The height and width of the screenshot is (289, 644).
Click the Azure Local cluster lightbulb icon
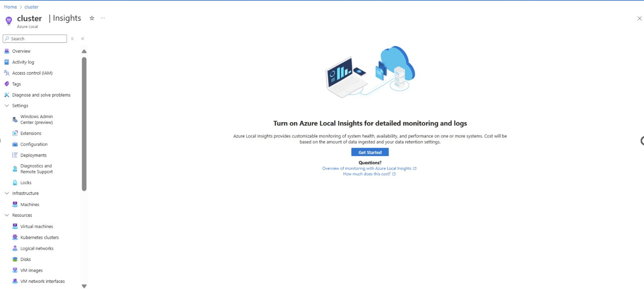point(9,21)
